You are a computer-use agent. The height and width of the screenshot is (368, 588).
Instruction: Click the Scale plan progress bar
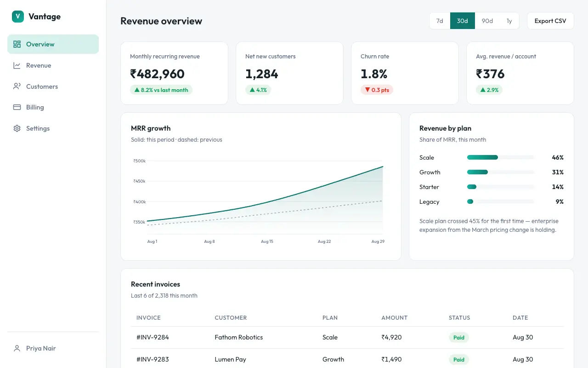click(x=501, y=157)
